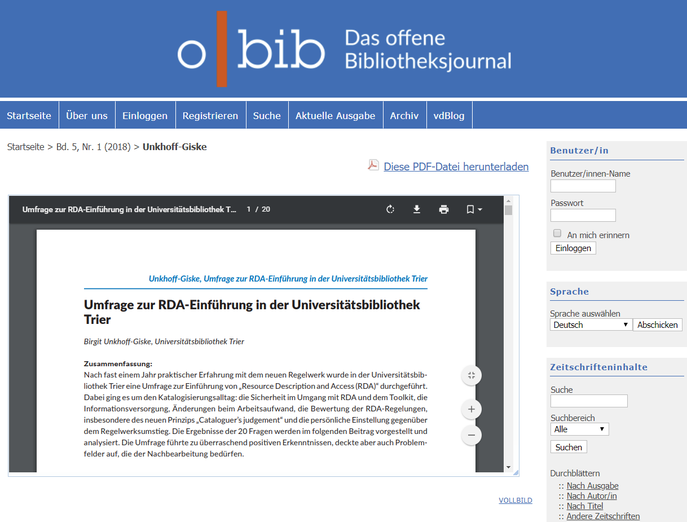Image resolution: width=687 pixels, height=522 pixels.
Task: Browse Nach Titel link
Action: coord(584,506)
